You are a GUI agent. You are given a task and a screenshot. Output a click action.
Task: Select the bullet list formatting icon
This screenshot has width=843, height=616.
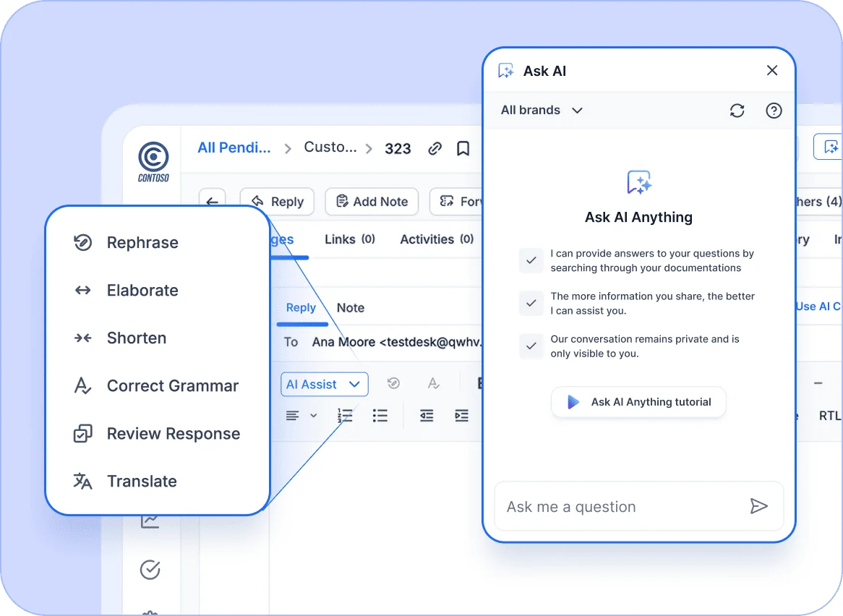point(381,416)
